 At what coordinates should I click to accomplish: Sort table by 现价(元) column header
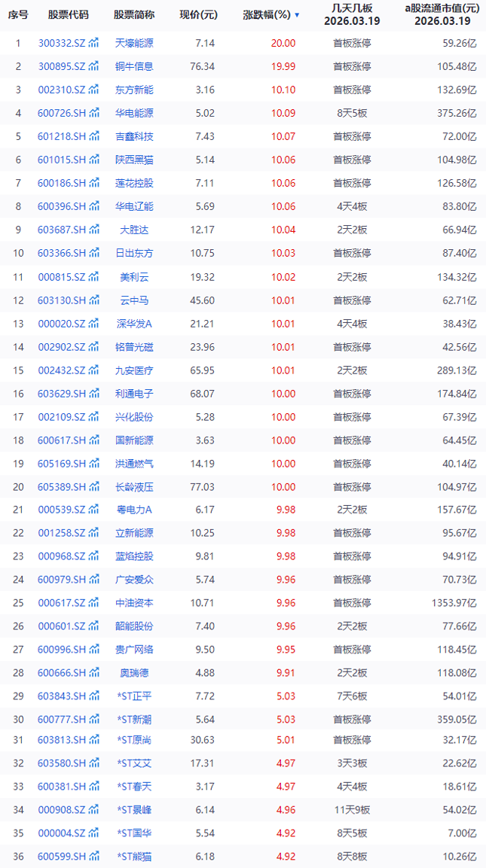tap(198, 15)
